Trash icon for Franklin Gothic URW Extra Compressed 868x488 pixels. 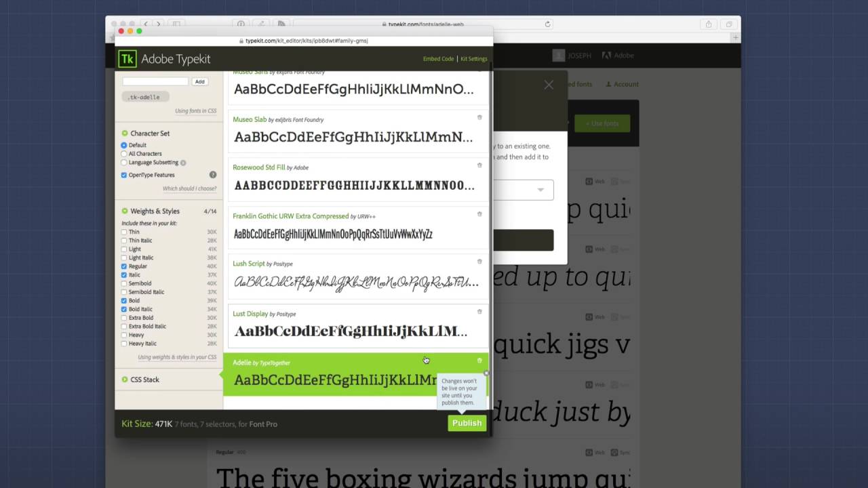point(479,214)
